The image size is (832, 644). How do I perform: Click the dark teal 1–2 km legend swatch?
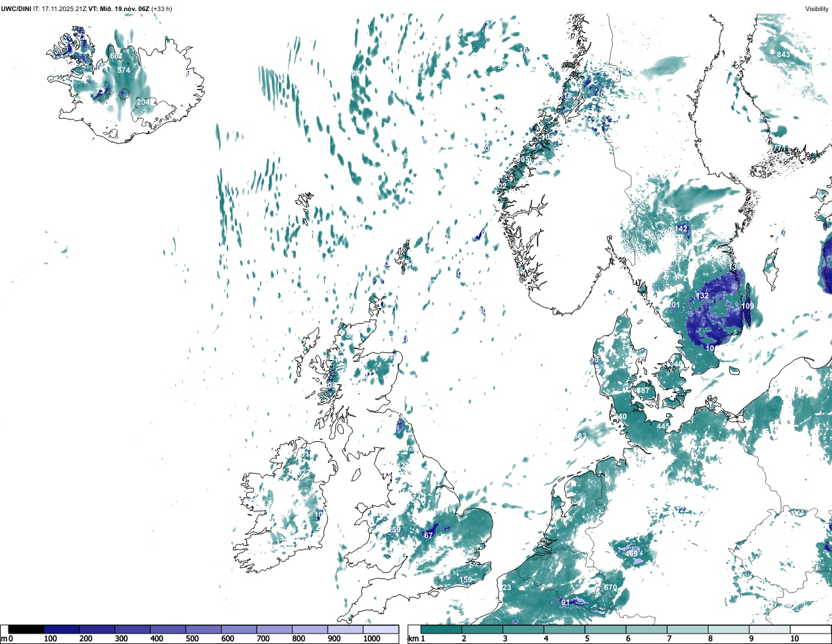tap(441, 629)
